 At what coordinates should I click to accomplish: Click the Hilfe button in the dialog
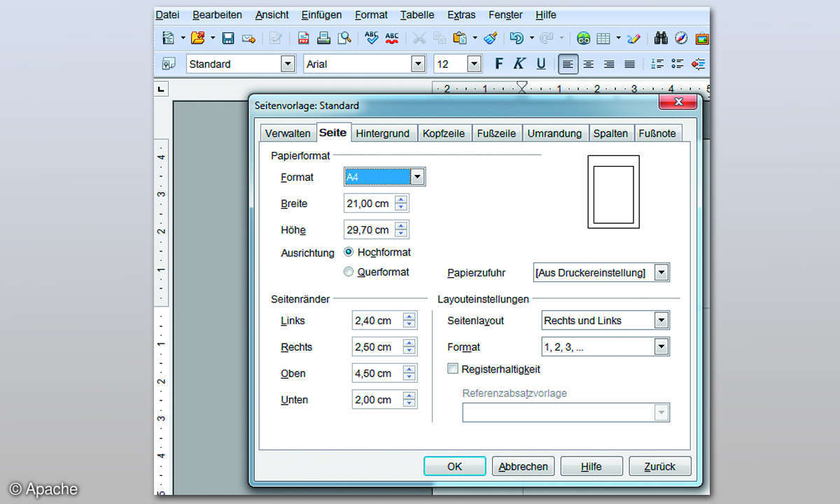pyautogui.click(x=591, y=466)
